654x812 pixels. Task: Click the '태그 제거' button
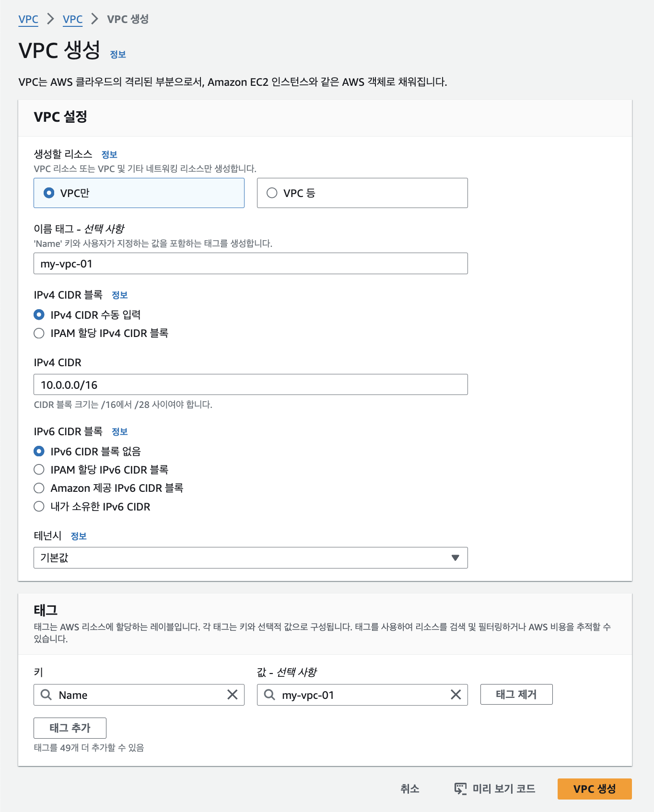[516, 694]
